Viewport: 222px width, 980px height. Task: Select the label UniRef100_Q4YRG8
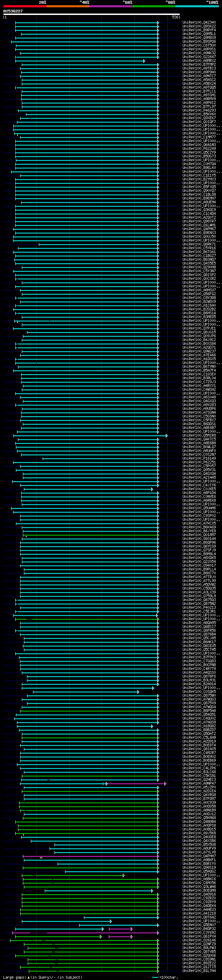tap(199, 795)
